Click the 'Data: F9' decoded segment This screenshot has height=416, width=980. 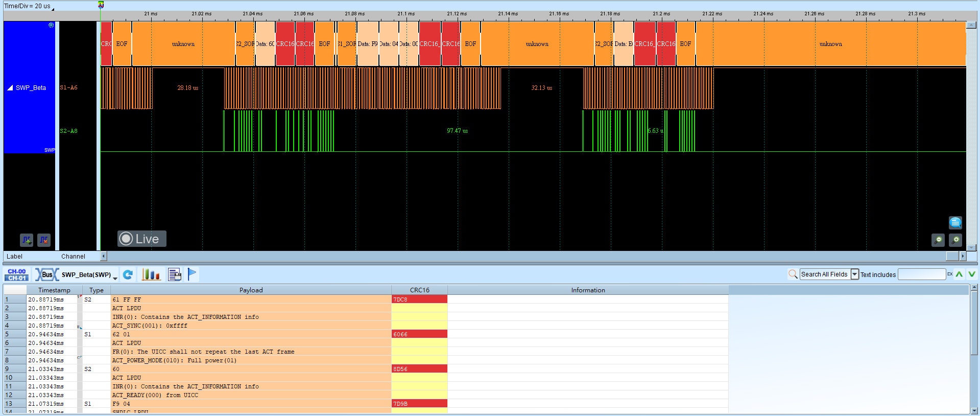tap(368, 44)
